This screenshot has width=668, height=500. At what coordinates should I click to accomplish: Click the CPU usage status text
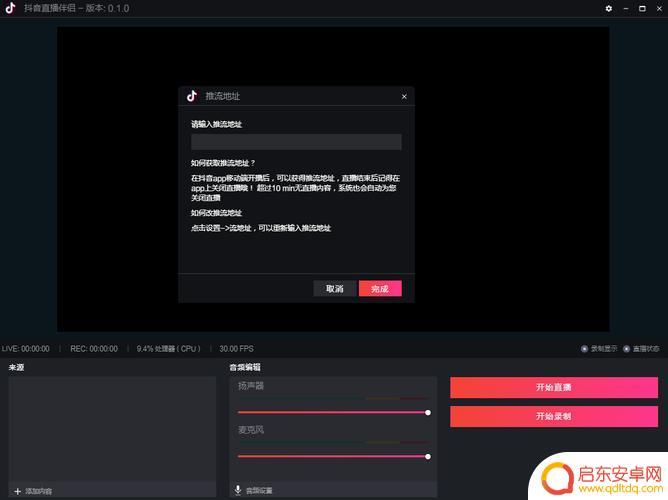[169, 349]
